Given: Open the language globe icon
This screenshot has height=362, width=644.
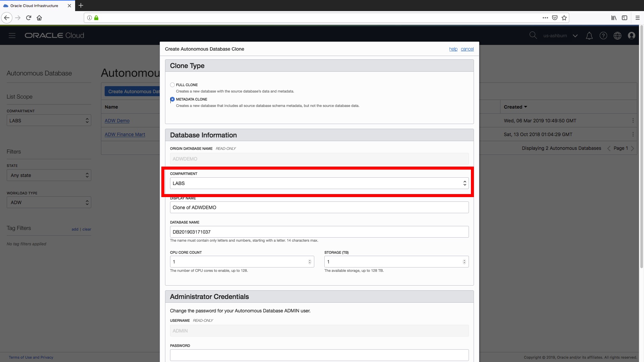Looking at the screenshot, I should (618, 35).
